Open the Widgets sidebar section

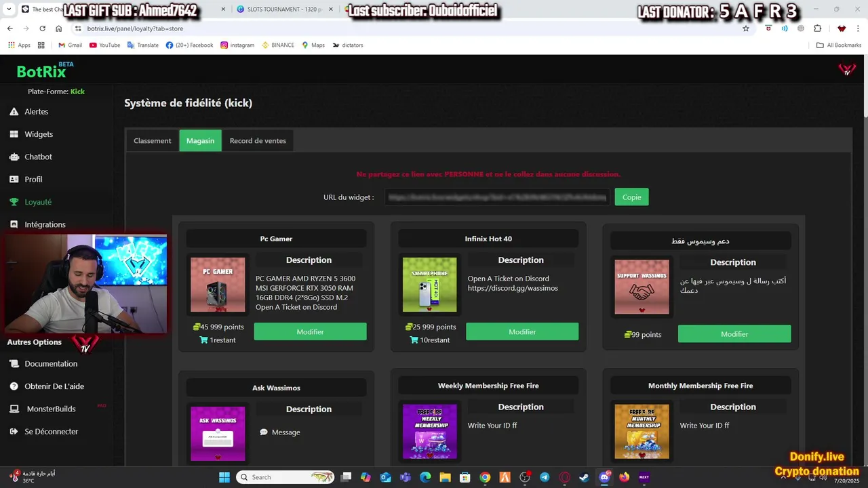click(39, 134)
